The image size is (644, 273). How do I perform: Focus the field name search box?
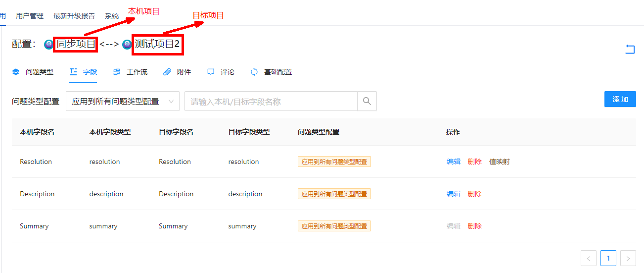pyautogui.click(x=271, y=101)
